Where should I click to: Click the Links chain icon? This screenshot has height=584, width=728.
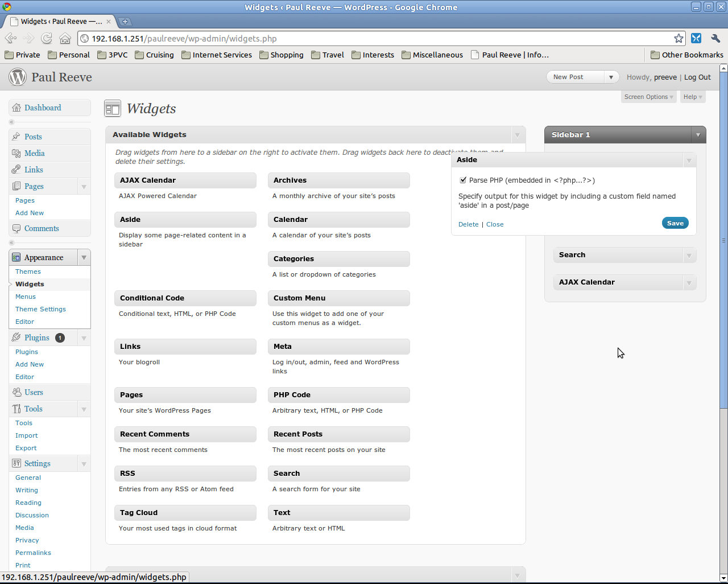(16, 170)
